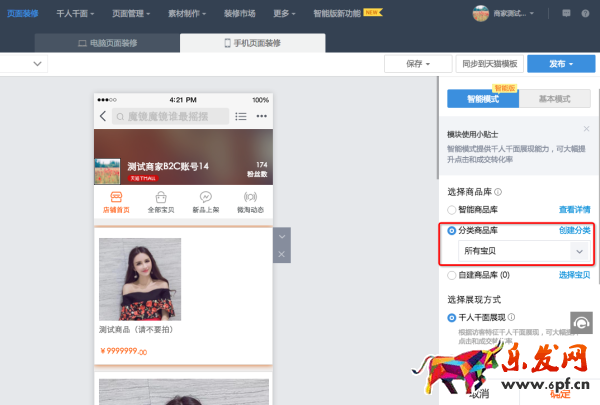Click the headset support icon
Screen dimensions: 600x405
[581, 323]
